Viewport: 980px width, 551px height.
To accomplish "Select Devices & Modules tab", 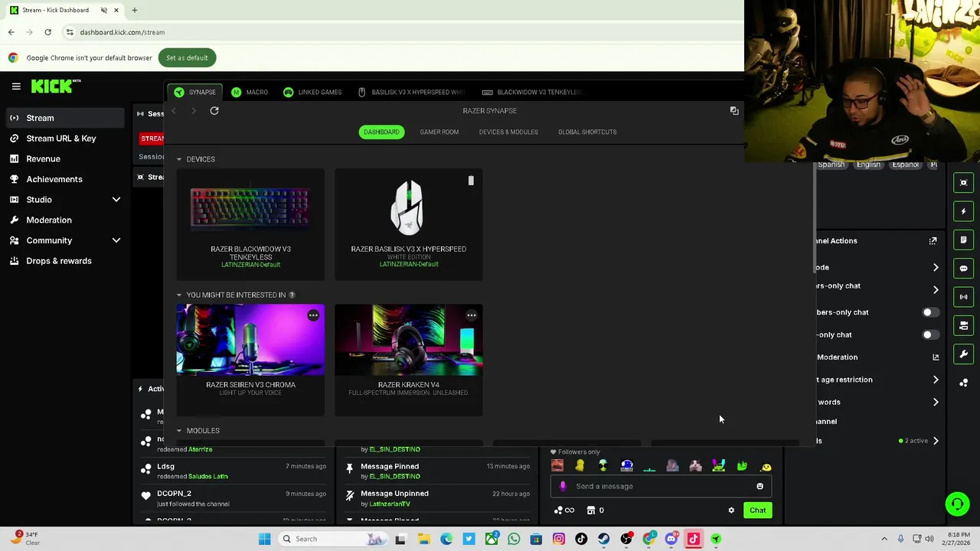I will 508,132.
